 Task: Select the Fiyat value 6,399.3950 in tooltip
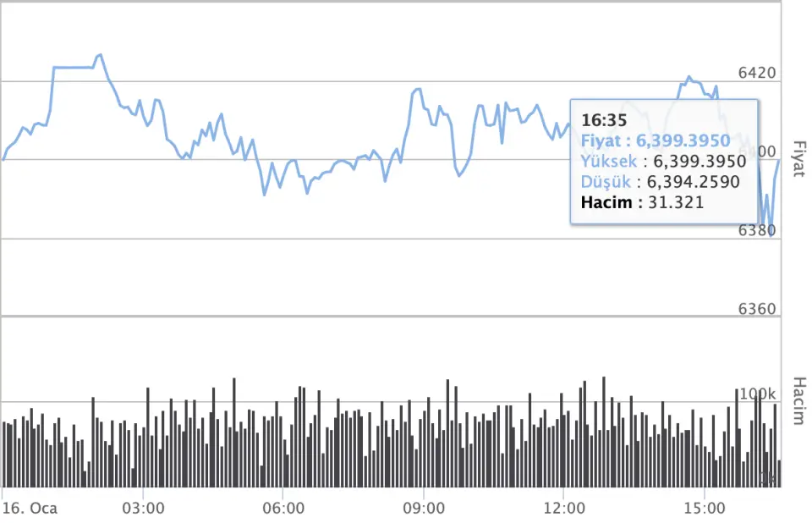(x=683, y=140)
